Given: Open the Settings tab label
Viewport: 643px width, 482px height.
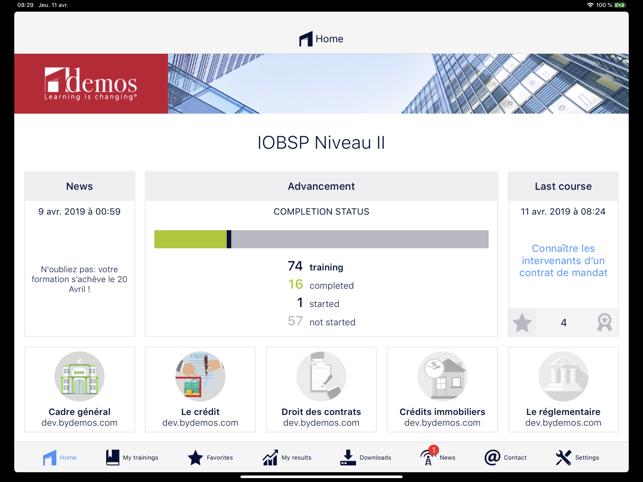Looking at the screenshot, I should [x=587, y=457].
